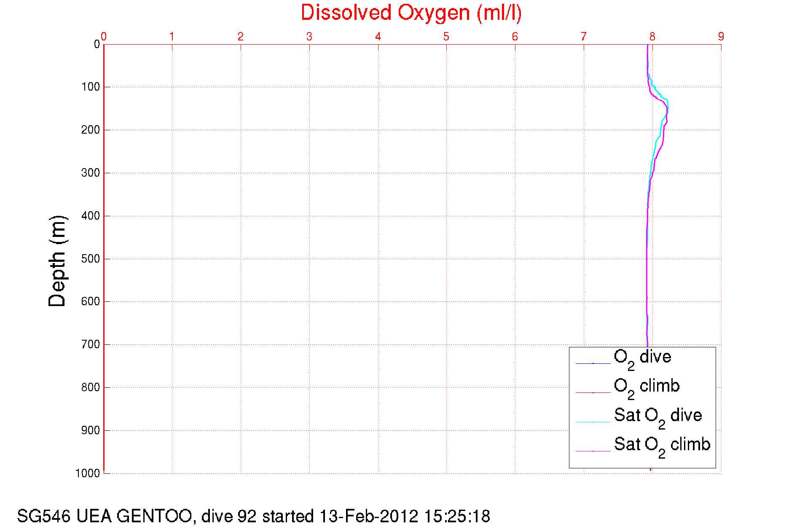Click the depth tick label 600
The width and height of the screenshot is (797, 532).
click(x=91, y=301)
